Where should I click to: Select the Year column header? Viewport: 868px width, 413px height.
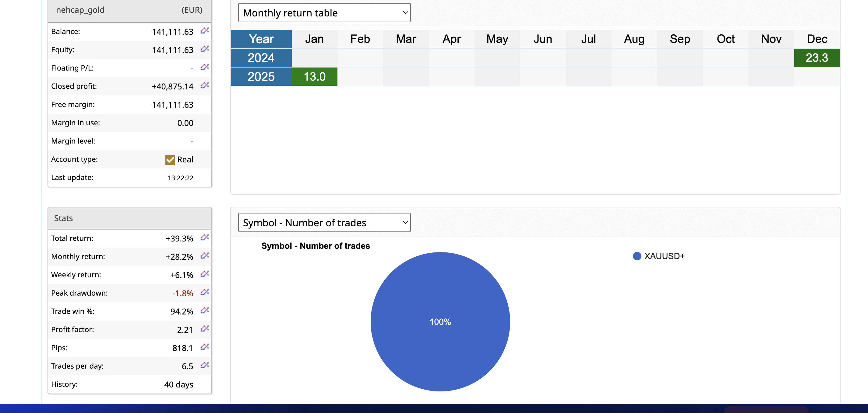pos(261,39)
